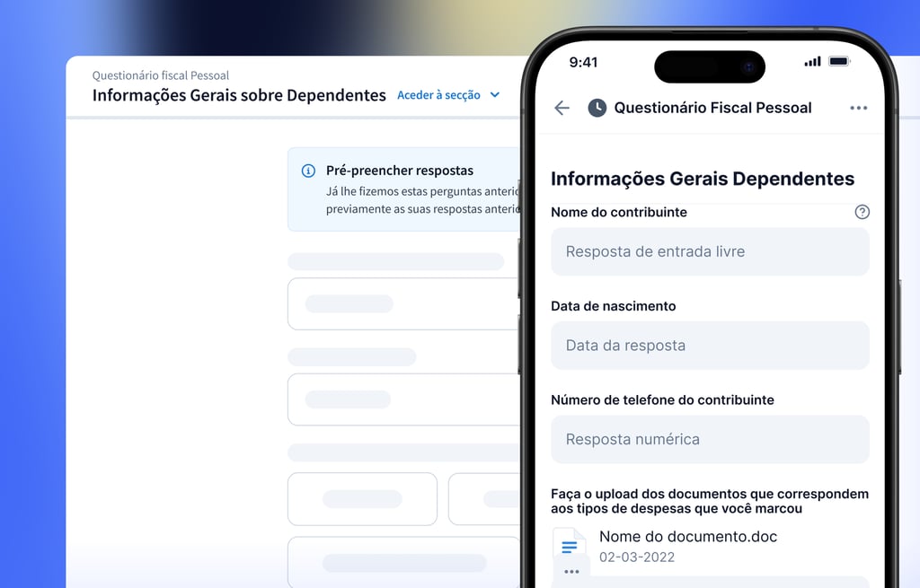Expand the chevron beside Aceder à secção
Image resolution: width=920 pixels, height=588 pixels.
(494, 95)
